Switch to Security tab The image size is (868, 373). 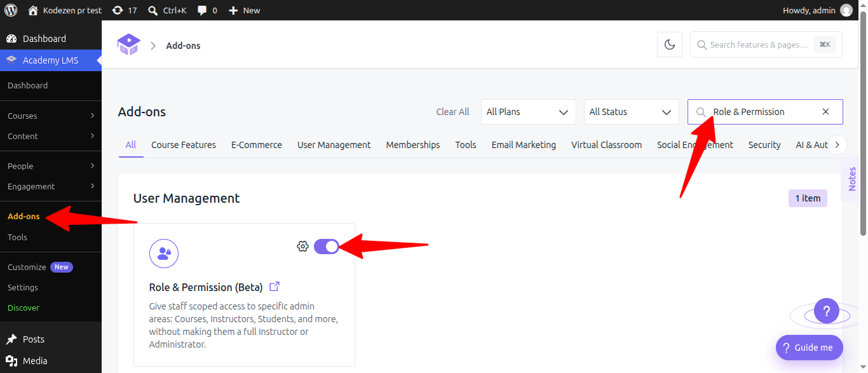(764, 145)
